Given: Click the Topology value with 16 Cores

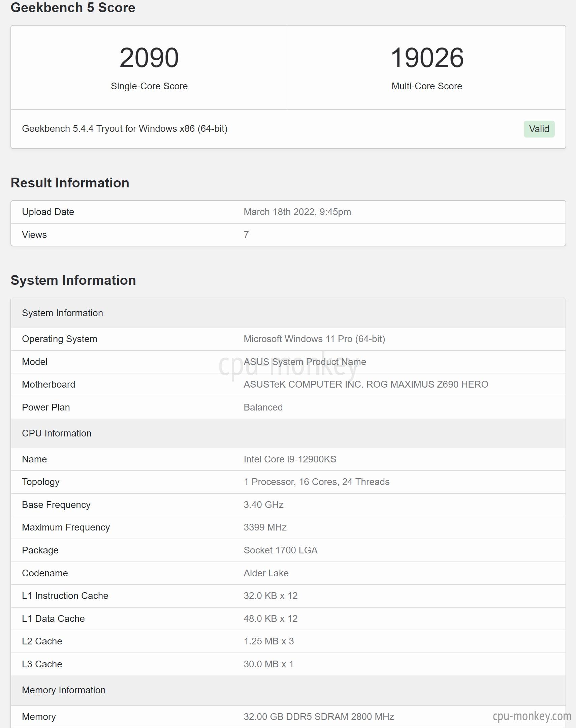Looking at the screenshot, I should (x=317, y=482).
